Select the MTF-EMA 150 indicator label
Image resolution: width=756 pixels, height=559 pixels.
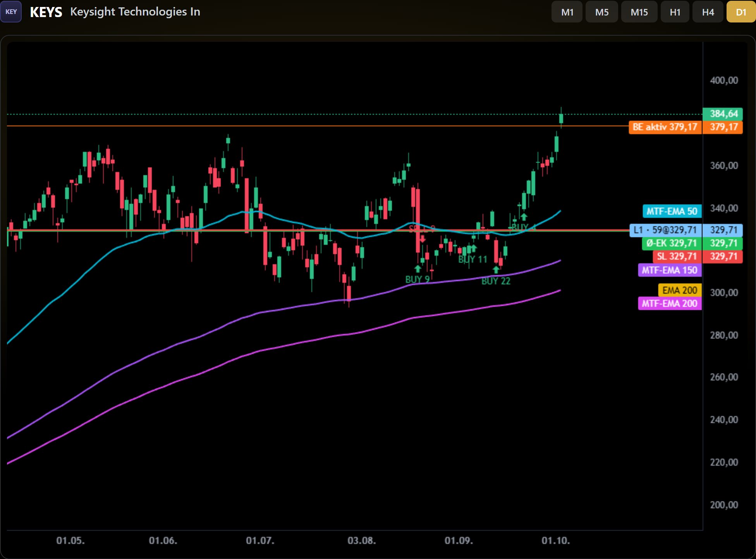point(670,270)
